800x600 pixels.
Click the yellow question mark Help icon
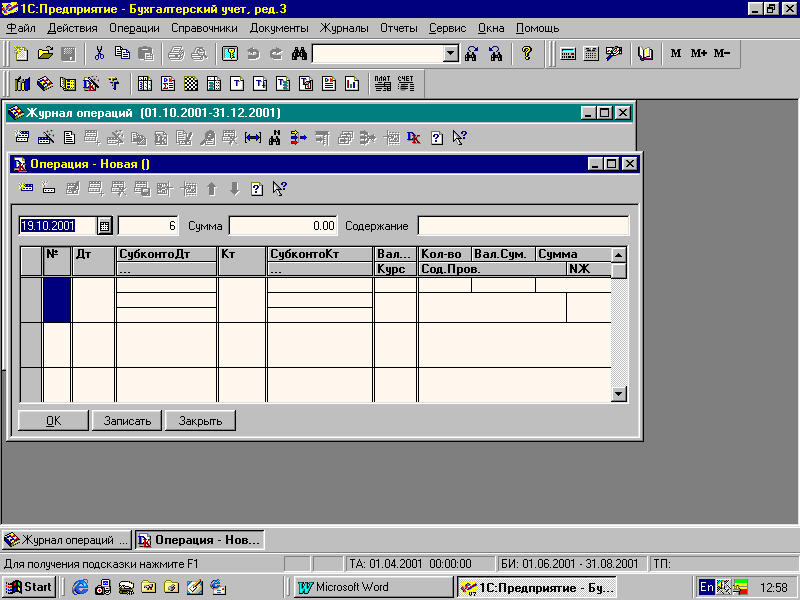pyautogui.click(x=527, y=53)
